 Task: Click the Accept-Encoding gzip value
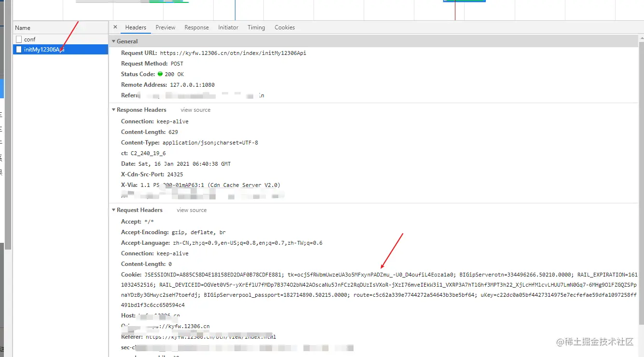(x=198, y=232)
